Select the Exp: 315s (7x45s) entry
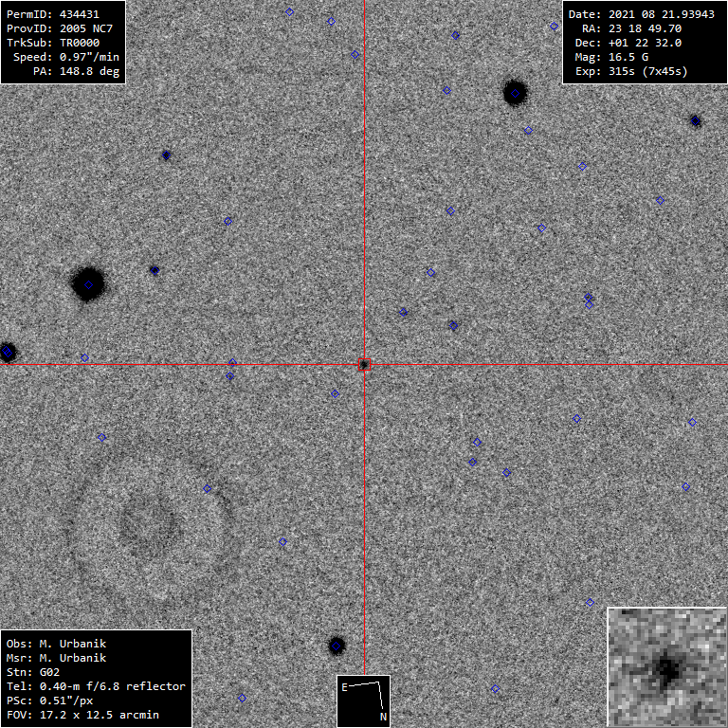 [631, 71]
